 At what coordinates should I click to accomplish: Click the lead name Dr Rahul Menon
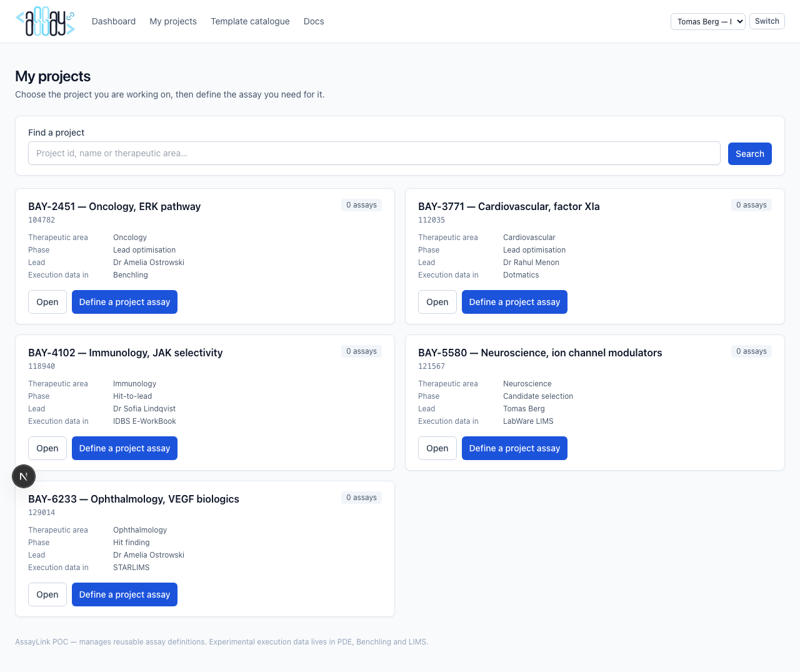click(x=531, y=263)
